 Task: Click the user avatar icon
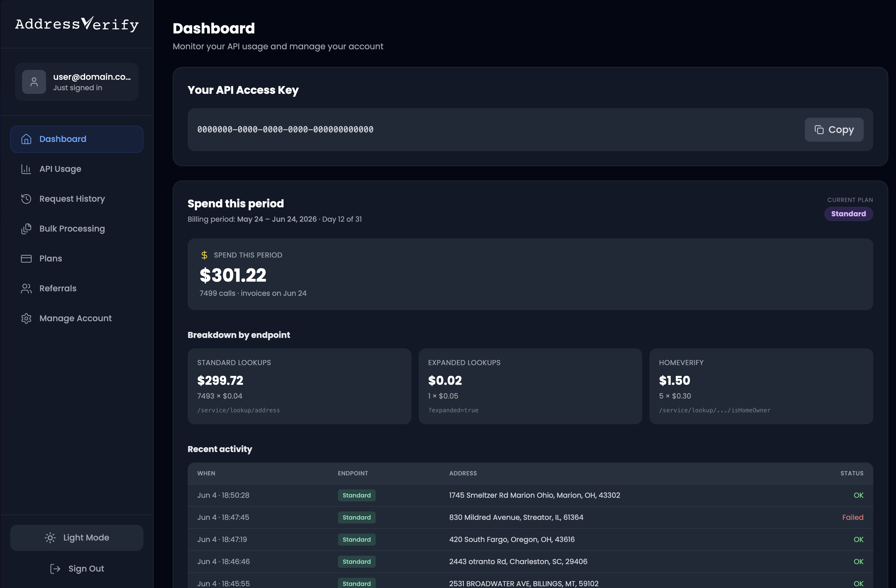click(x=34, y=82)
